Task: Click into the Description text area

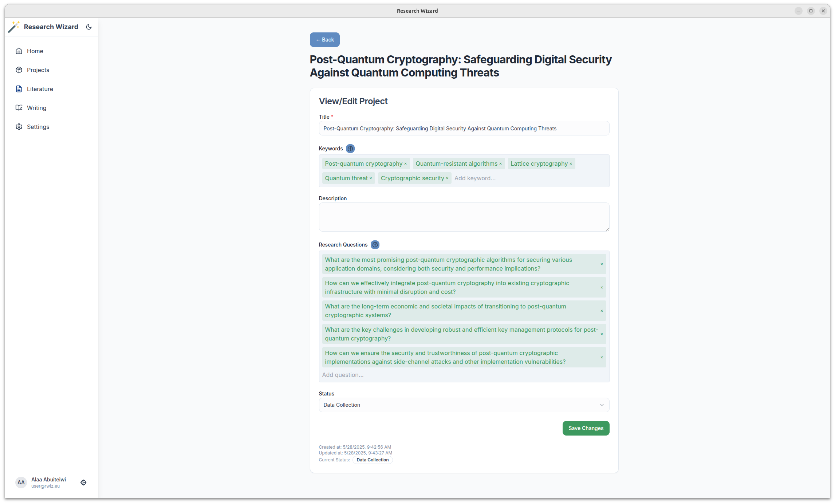Action: click(464, 217)
